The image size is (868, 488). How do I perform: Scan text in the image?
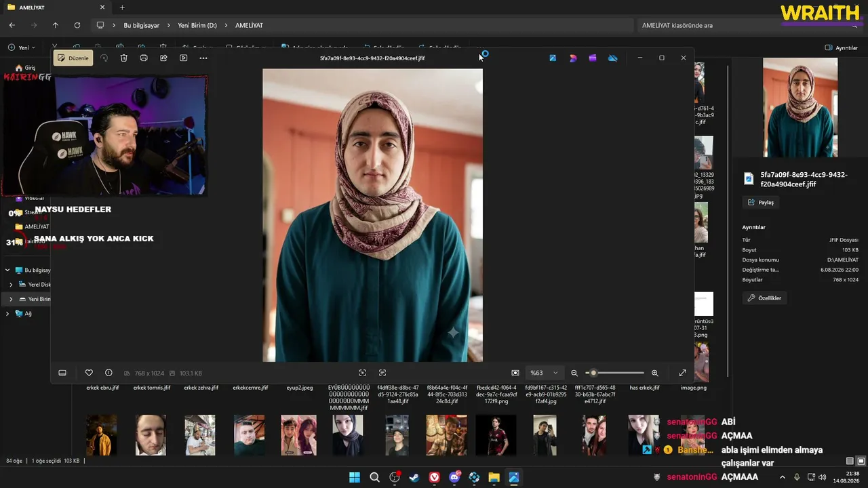click(382, 373)
